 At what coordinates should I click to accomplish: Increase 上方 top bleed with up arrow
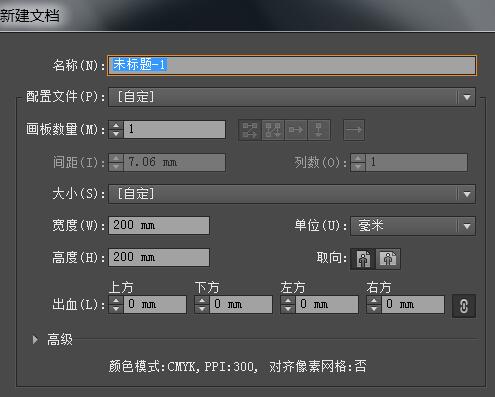coord(116,300)
